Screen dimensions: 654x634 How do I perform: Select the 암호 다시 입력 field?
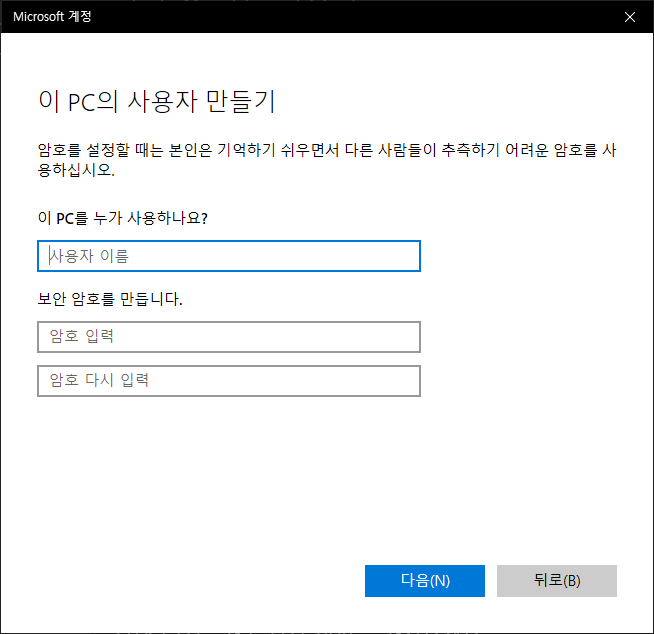[x=229, y=381]
